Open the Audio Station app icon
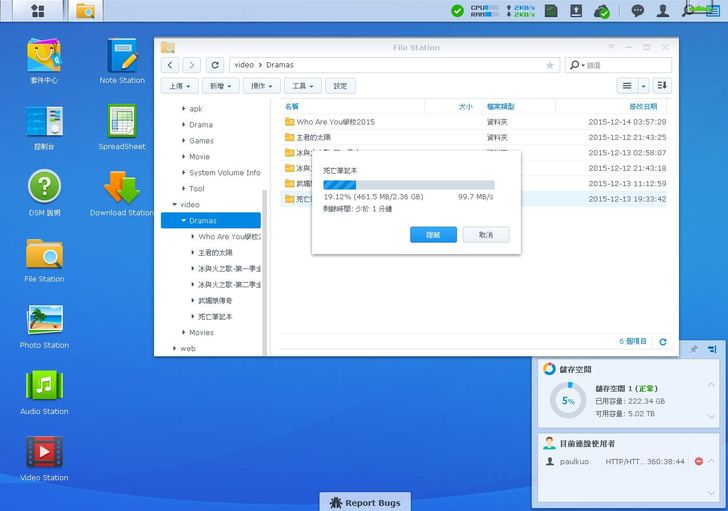Image resolution: width=728 pixels, height=511 pixels. click(44, 386)
